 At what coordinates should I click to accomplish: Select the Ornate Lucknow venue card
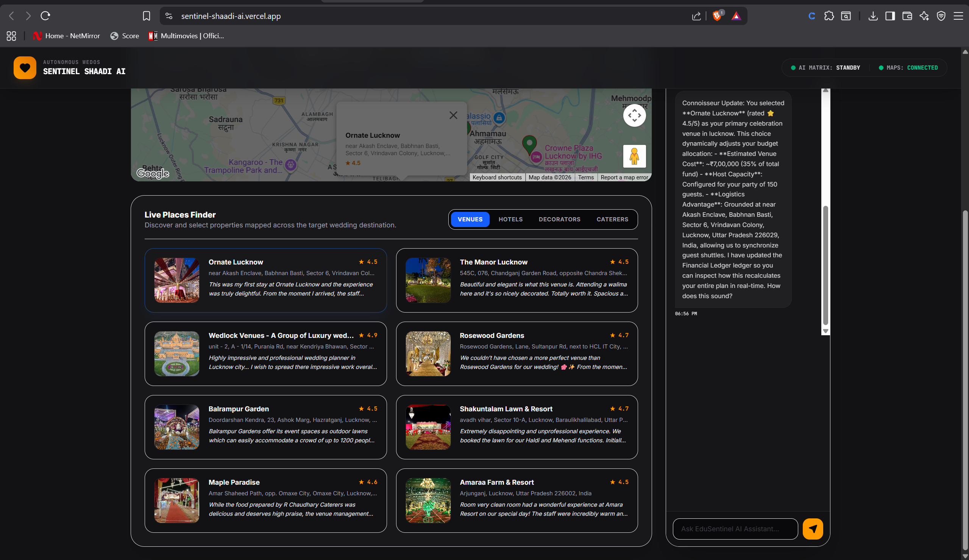(266, 280)
